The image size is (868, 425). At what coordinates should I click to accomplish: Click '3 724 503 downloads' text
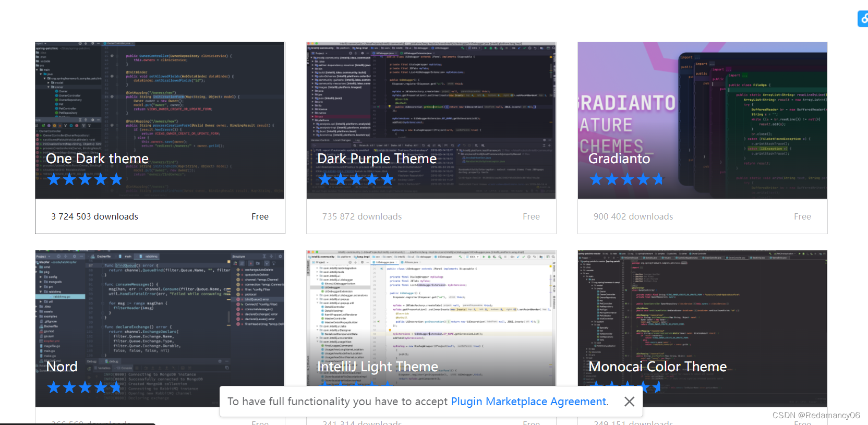[94, 216]
